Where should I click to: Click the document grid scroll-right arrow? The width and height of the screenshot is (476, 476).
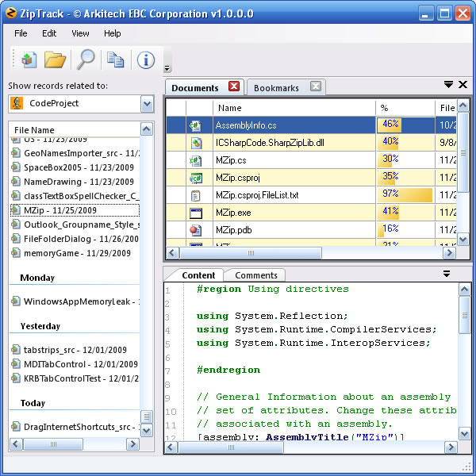(449, 252)
